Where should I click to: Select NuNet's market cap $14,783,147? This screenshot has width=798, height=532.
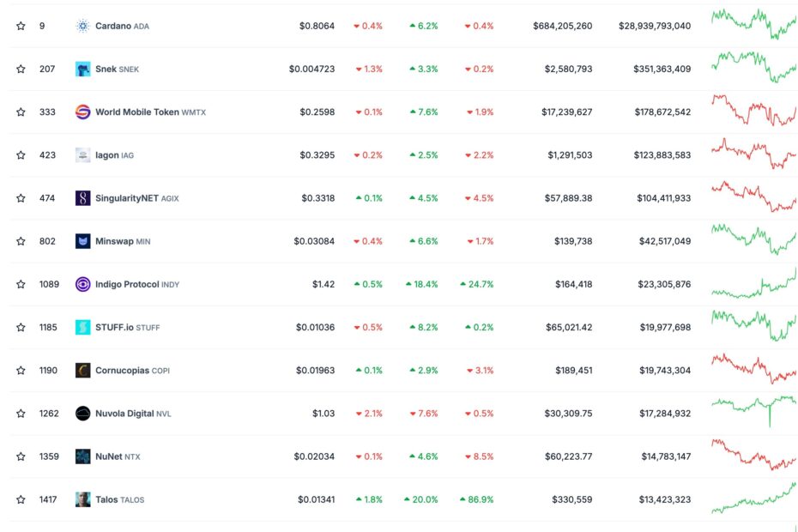[666, 456]
